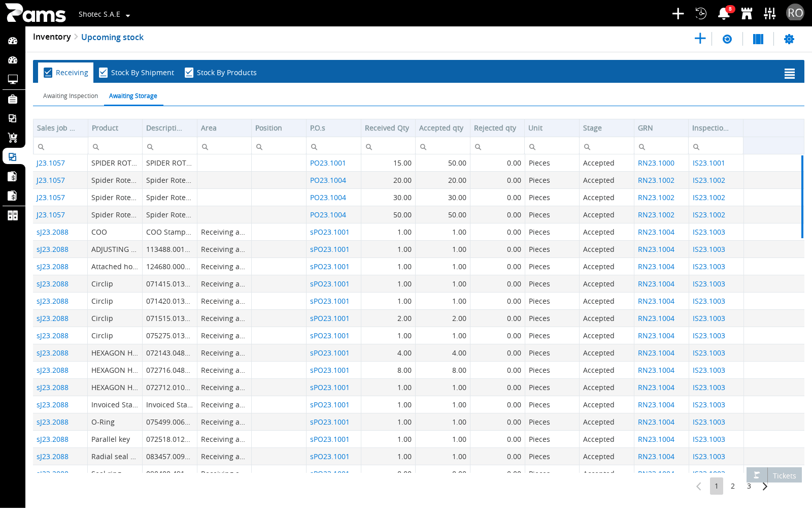
Task: Sort by Received Qty column header
Action: coord(387,128)
